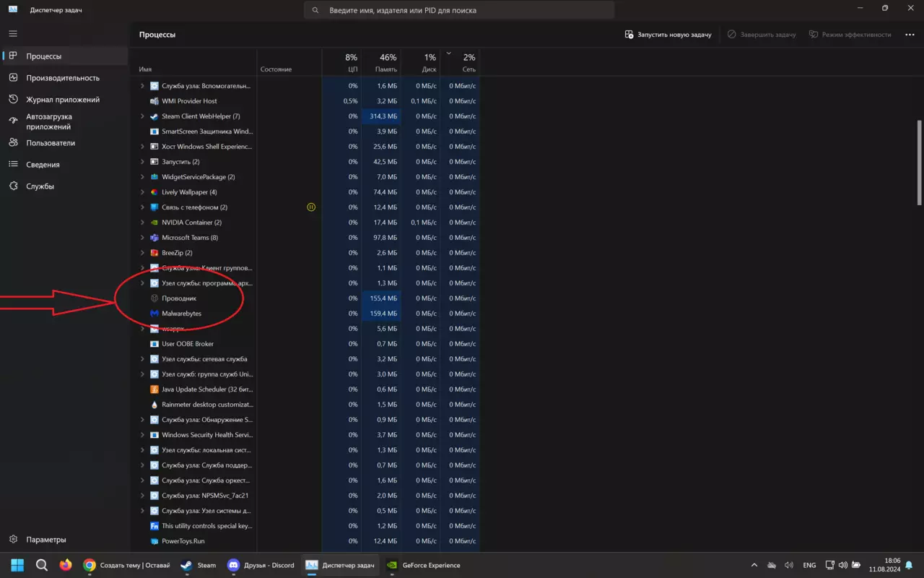Click the search box in title bar
The width and height of the screenshot is (924, 578).
(x=459, y=11)
